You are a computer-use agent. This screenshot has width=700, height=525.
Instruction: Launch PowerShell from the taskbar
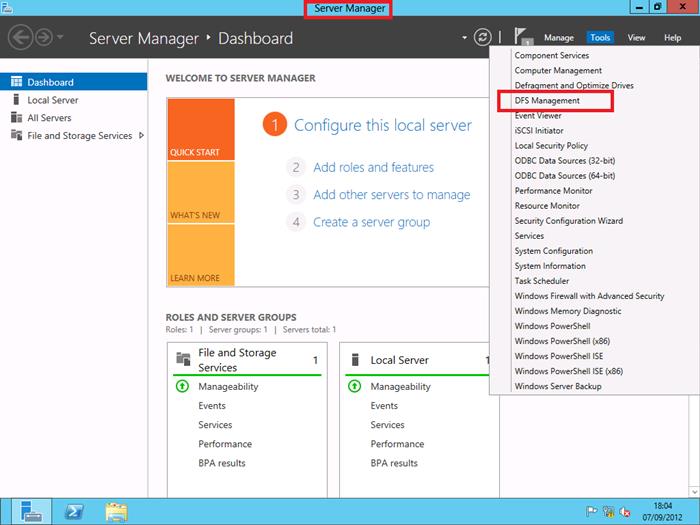coord(74,512)
